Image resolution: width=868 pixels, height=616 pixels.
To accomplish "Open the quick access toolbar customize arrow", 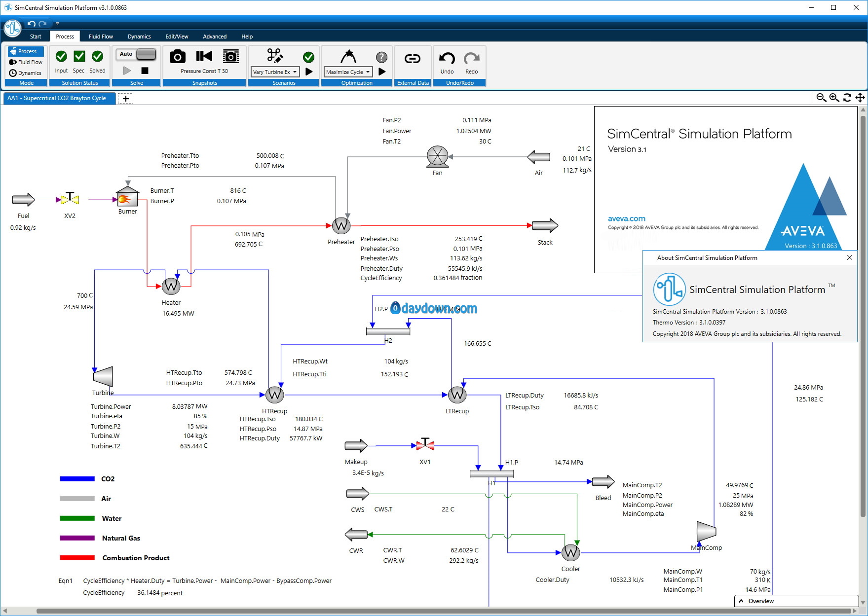I will click(x=57, y=23).
